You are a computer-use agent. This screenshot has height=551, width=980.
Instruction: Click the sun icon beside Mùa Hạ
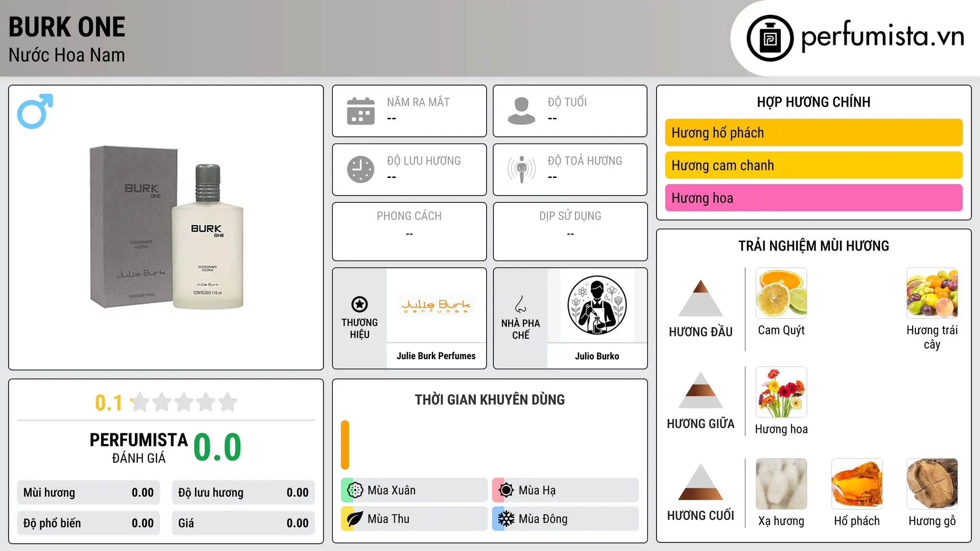tap(506, 490)
